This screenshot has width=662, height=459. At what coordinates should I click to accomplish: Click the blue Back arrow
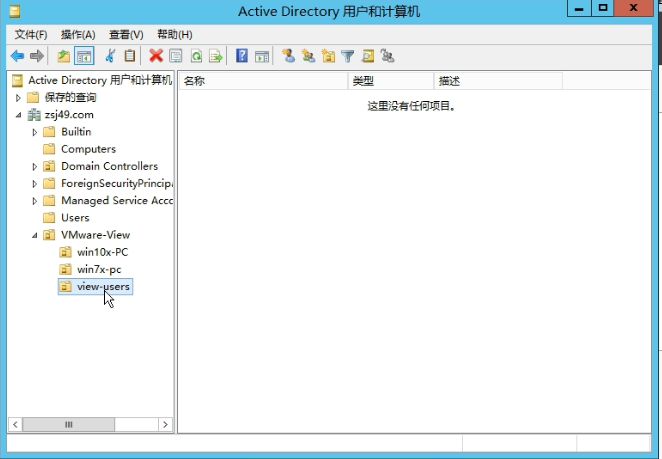[17, 56]
